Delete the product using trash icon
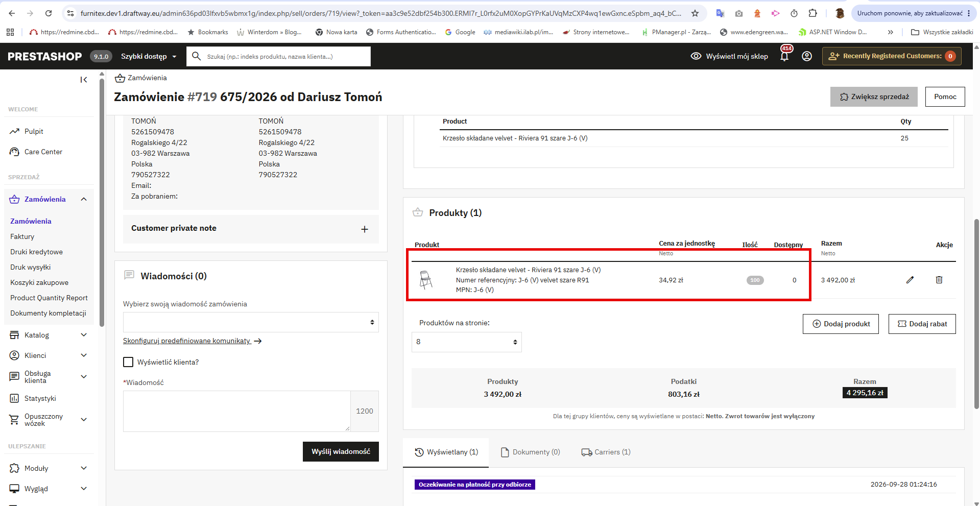This screenshot has height=506, width=980. click(x=939, y=280)
